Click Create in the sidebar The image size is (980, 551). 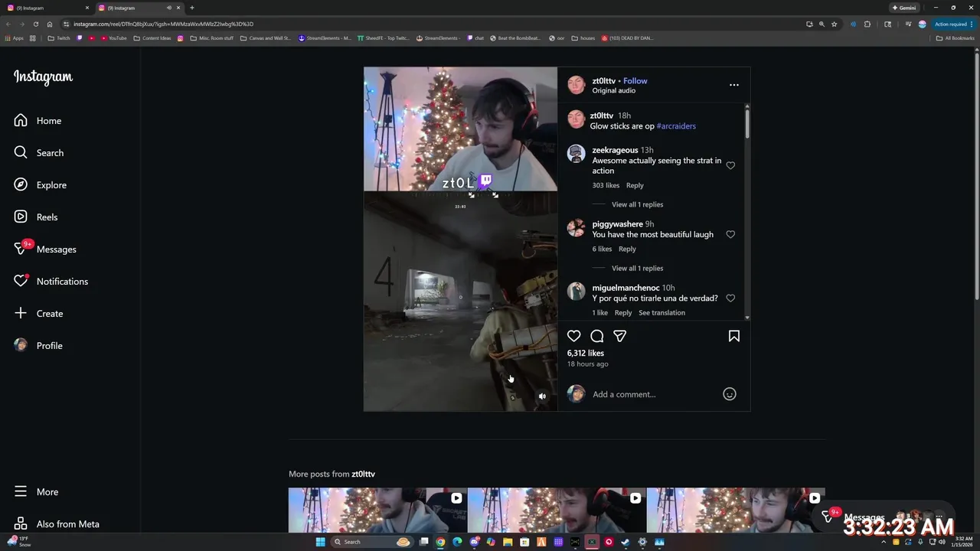38,314
